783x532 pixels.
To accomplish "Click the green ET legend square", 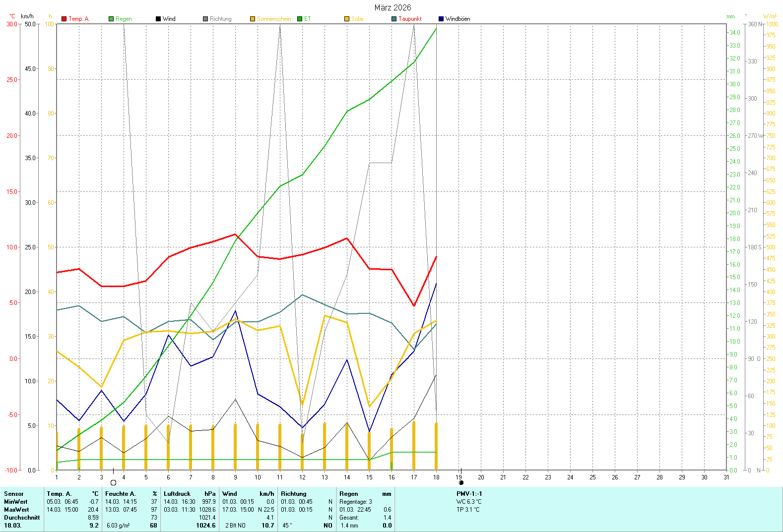I will click(300, 19).
